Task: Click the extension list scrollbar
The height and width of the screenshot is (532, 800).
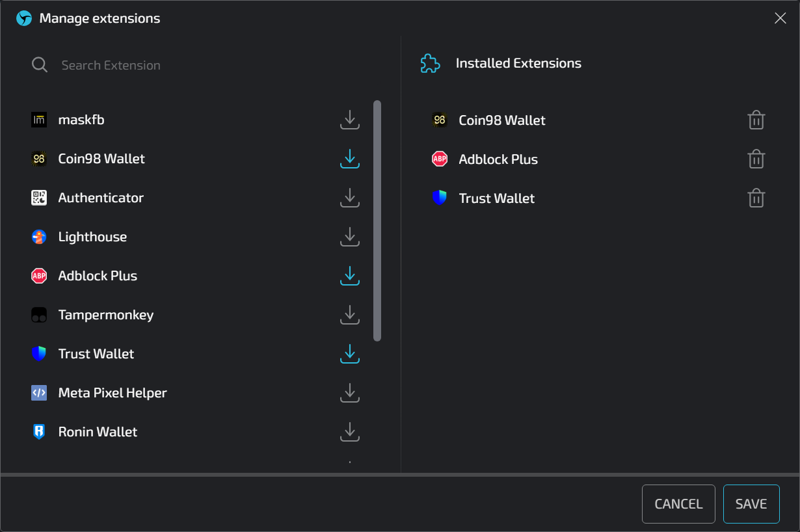Action: [377, 221]
